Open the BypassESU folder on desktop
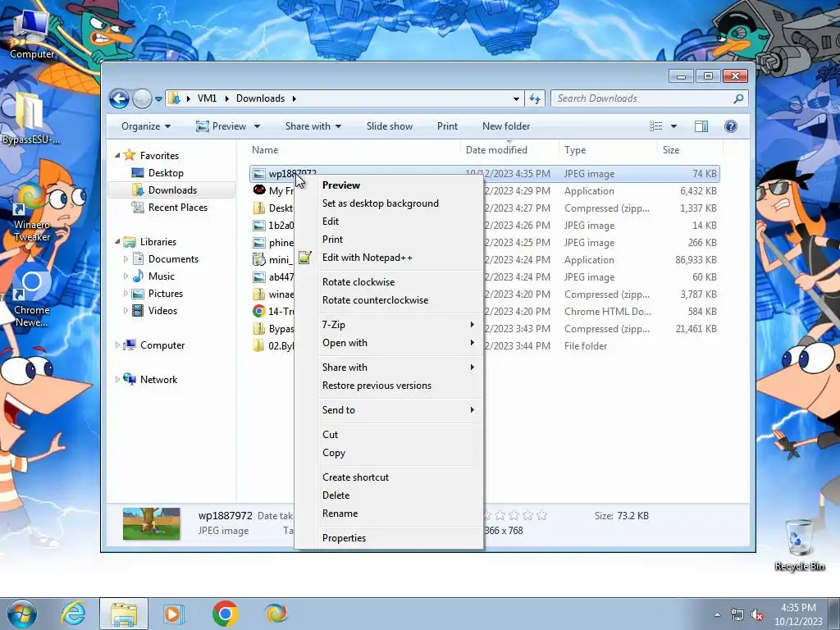The height and width of the screenshot is (630, 840). point(30,118)
